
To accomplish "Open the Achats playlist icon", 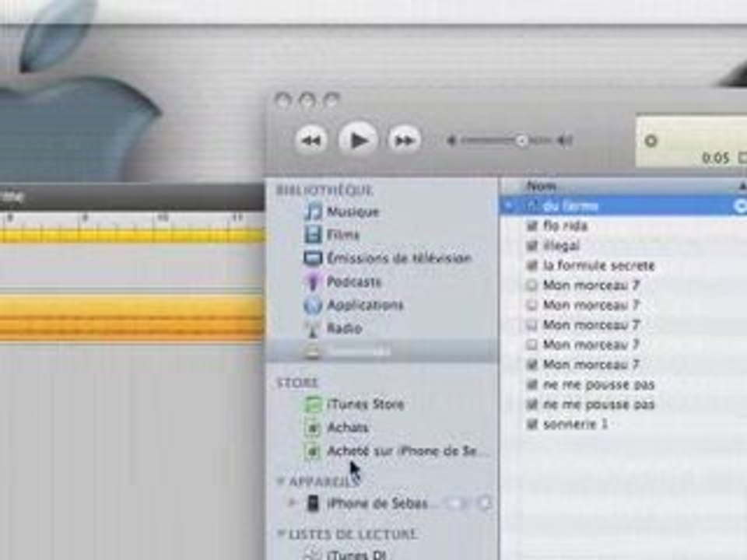I will click(313, 428).
